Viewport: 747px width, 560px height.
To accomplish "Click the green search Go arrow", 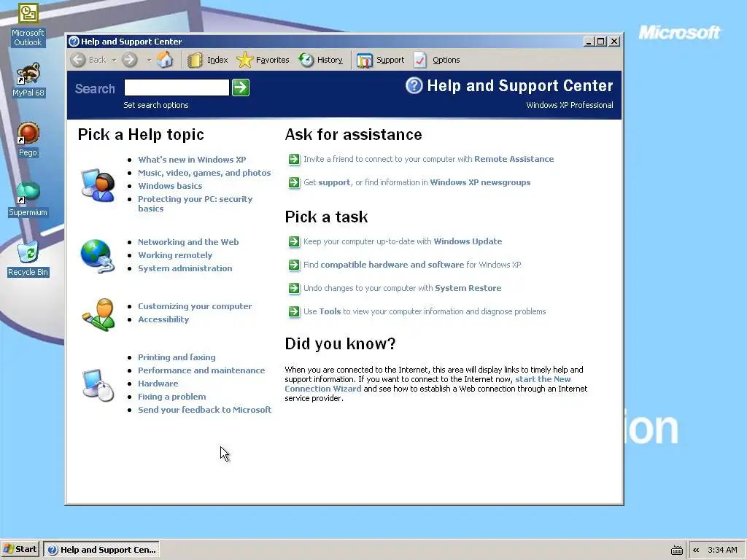I will [241, 87].
